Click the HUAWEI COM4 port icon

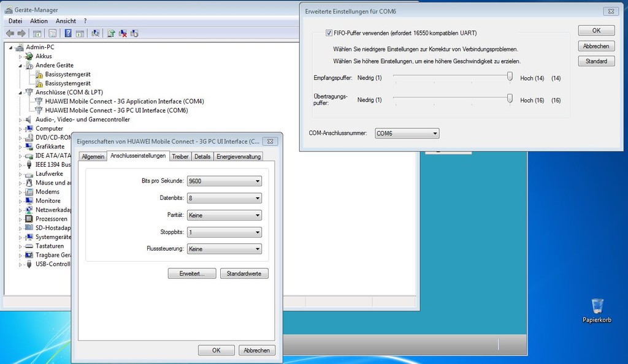click(x=39, y=102)
